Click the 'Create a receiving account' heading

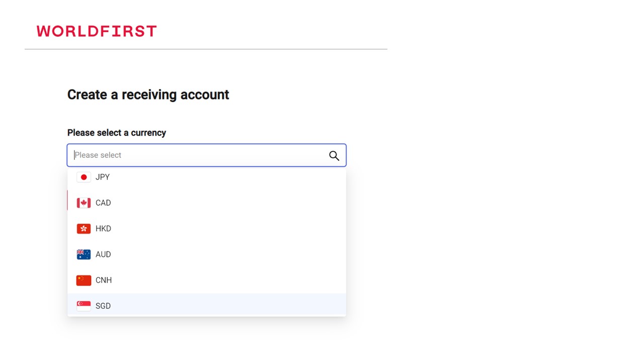pyautogui.click(x=148, y=95)
